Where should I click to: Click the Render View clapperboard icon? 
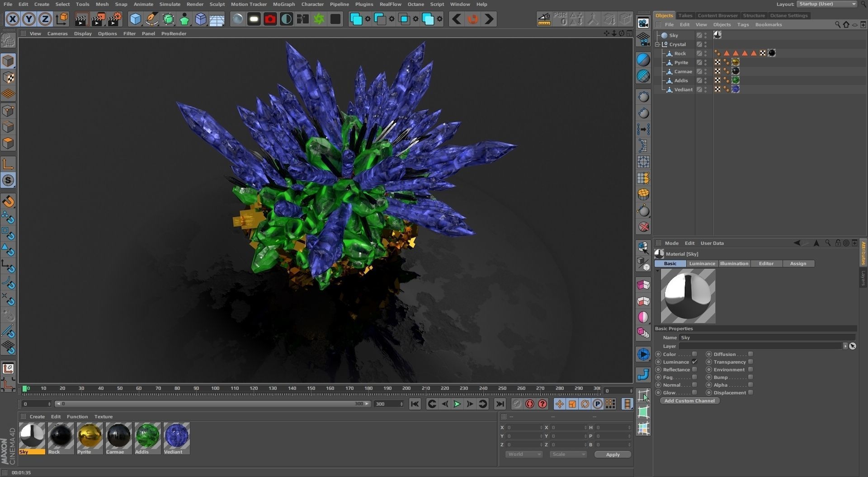pos(81,19)
